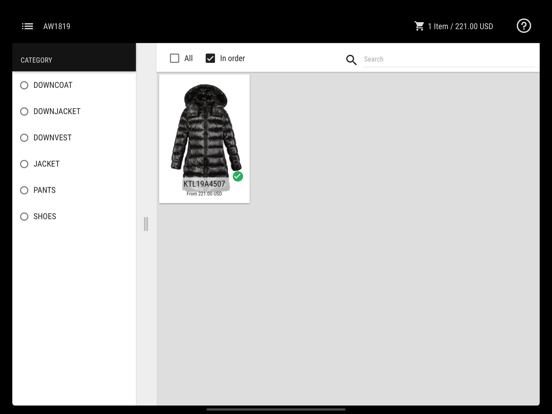Click the All filter label
The height and width of the screenshot is (414, 552).
click(188, 58)
